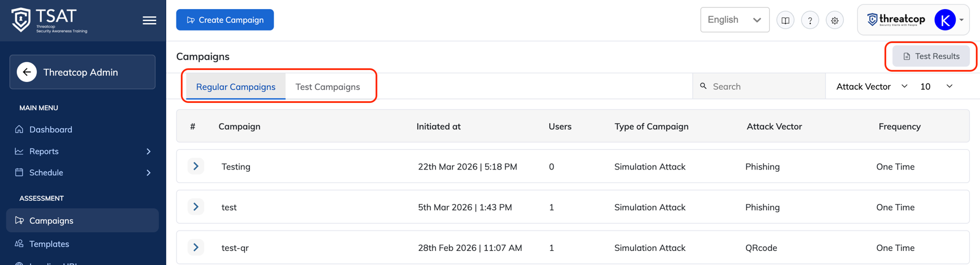Viewport: 980px width, 265px height.
Task: Click the Campaign column header
Action: tap(239, 126)
